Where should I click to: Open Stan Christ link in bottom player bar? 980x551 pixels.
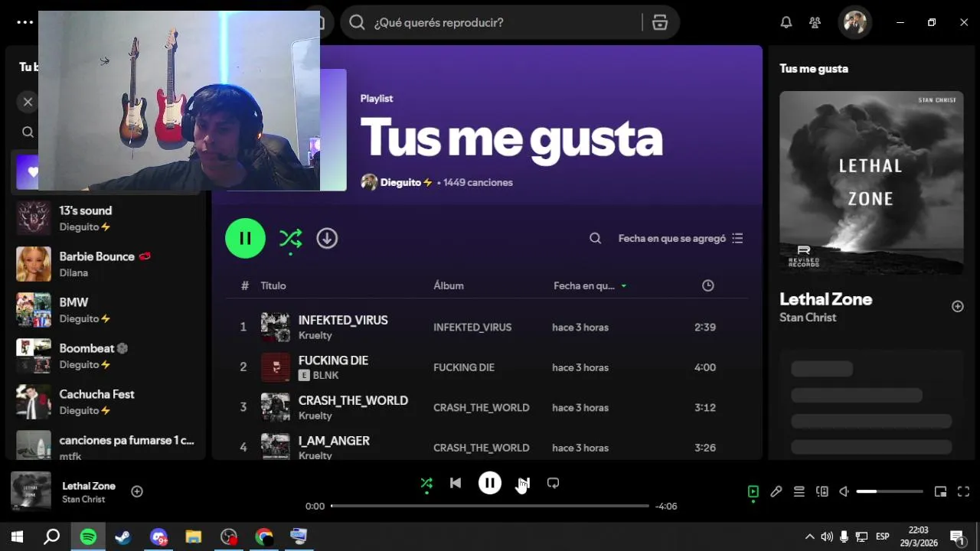coord(83,500)
